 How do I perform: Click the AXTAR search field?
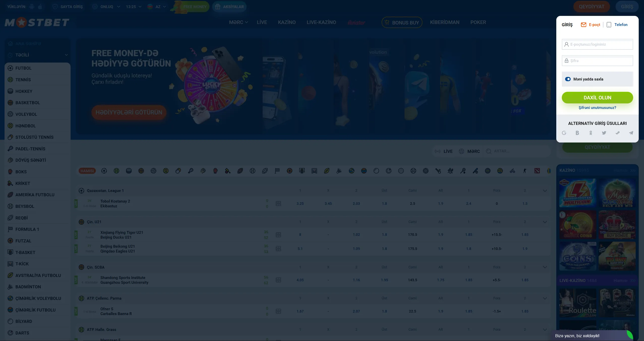[x=517, y=151]
